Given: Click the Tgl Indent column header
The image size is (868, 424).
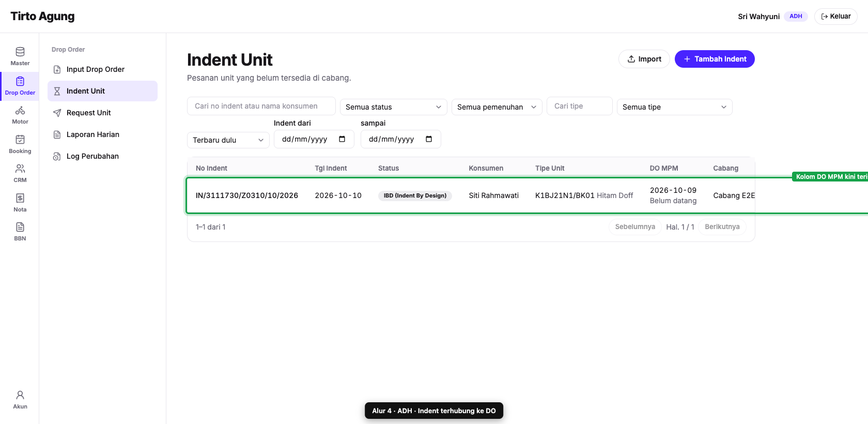Looking at the screenshot, I should point(331,168).
